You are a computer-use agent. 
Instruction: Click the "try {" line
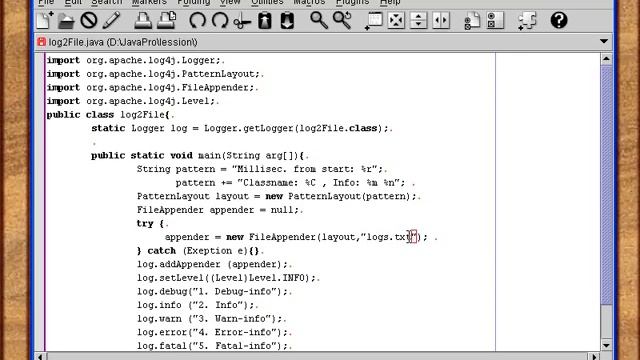point(152,223)
